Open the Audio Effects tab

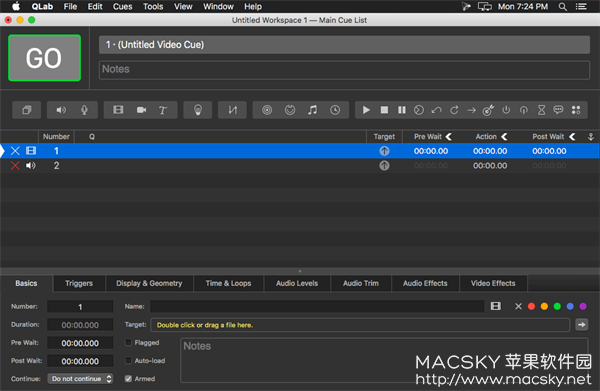click(425, 283)
